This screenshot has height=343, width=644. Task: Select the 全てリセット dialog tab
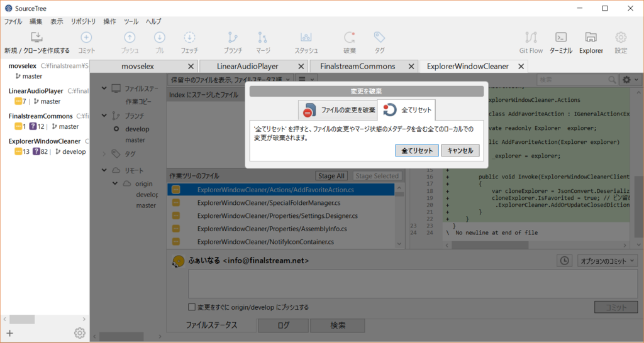point(406,110)
